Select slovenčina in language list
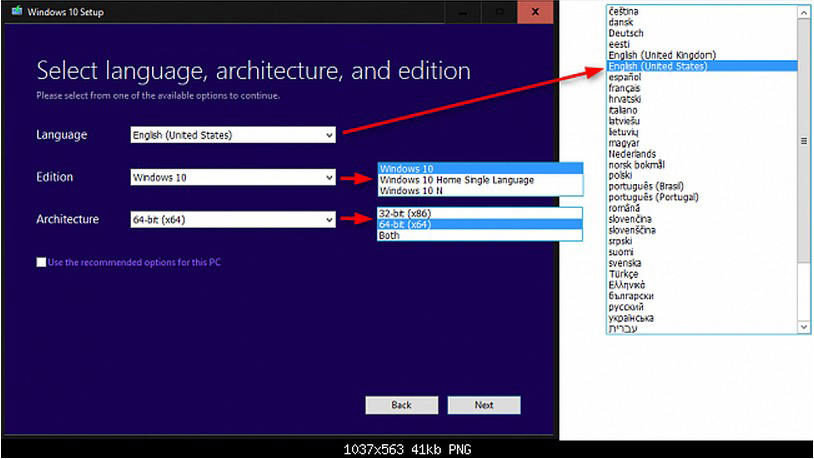The height and width of the screenshot is (459, 814). coord(702,219)
